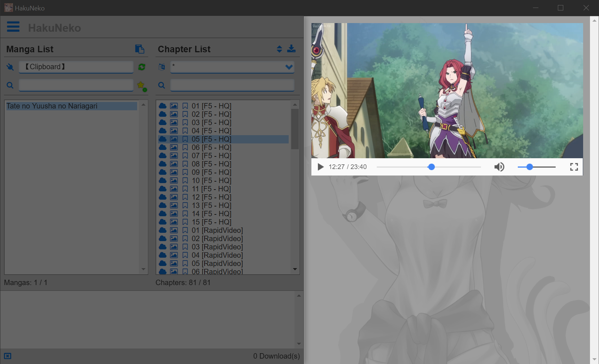Toggle bookmark for 09 [F5 - HQ]
599x364 pixels.
pos(185,172)
